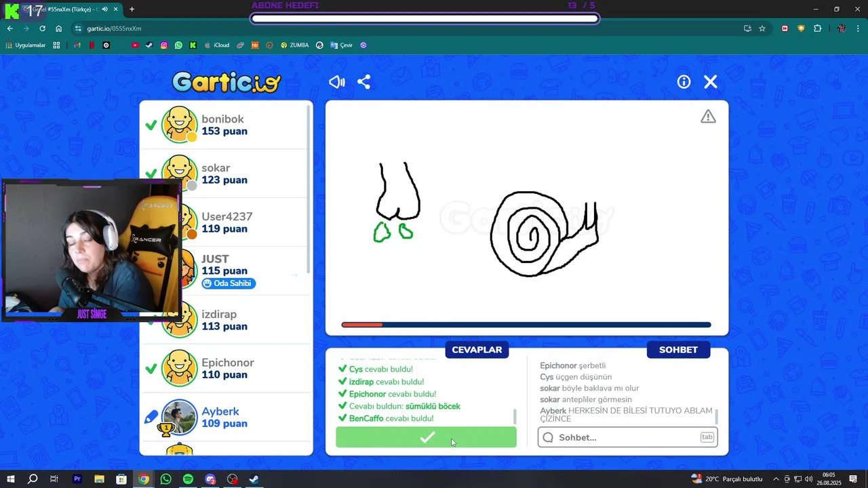Open the Kick bookmark icon

193,45
